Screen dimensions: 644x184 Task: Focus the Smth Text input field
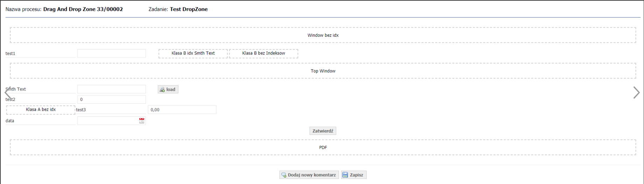tap(112, 89)
